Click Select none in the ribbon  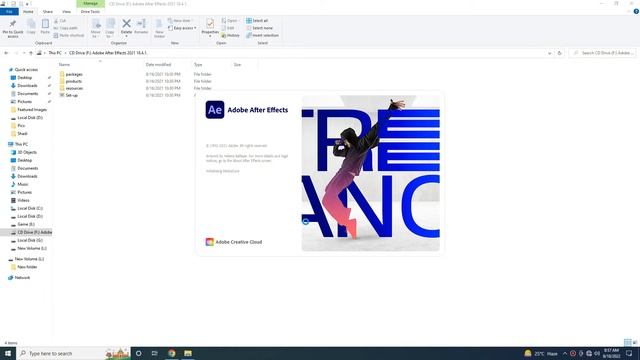coord(260,28)
